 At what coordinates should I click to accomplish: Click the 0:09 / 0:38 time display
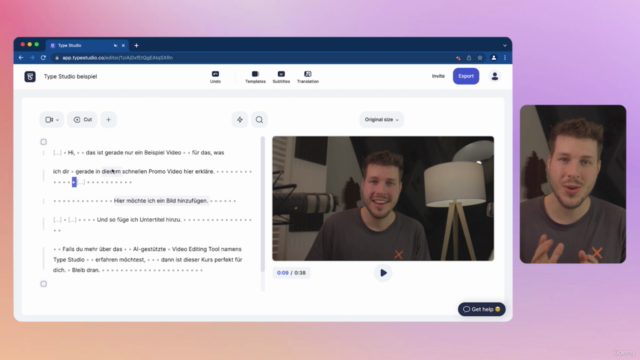[x=291, y=273]
